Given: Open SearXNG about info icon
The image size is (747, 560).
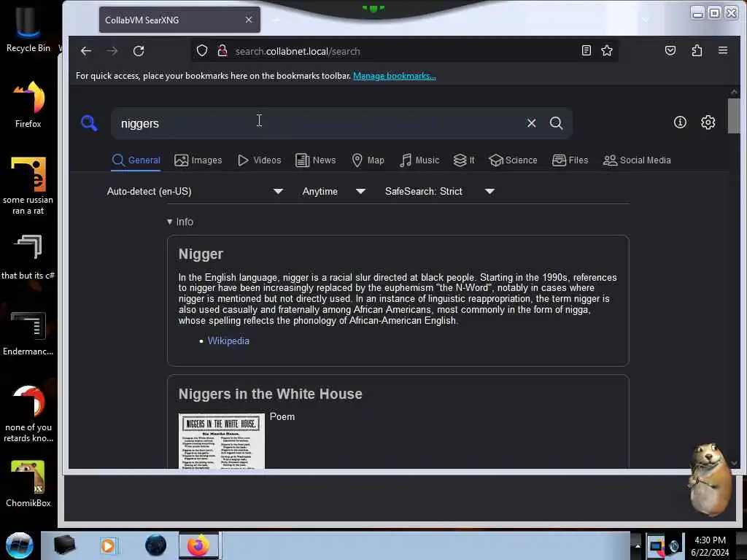Looking at the screenshot, I should (680, 122).
